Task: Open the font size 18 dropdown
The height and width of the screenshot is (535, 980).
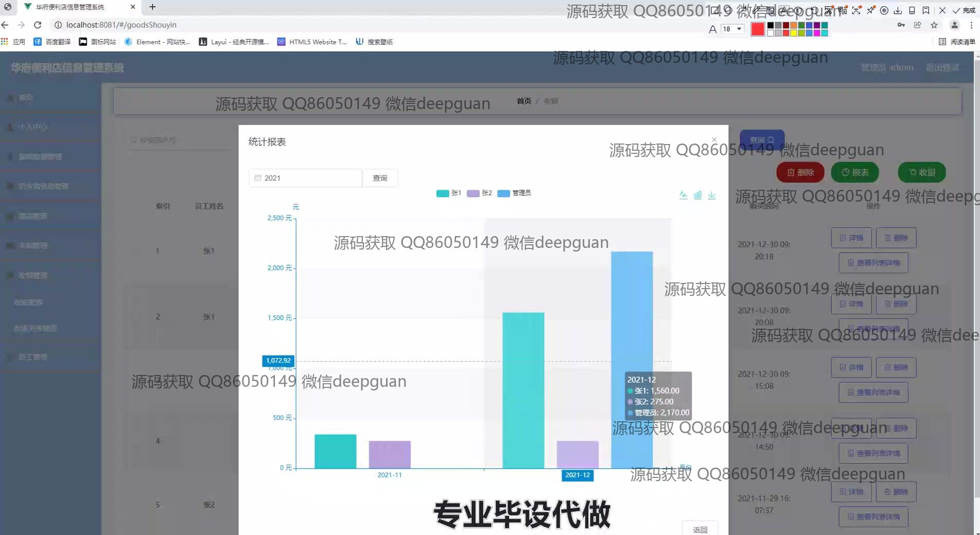Action: 732,29
